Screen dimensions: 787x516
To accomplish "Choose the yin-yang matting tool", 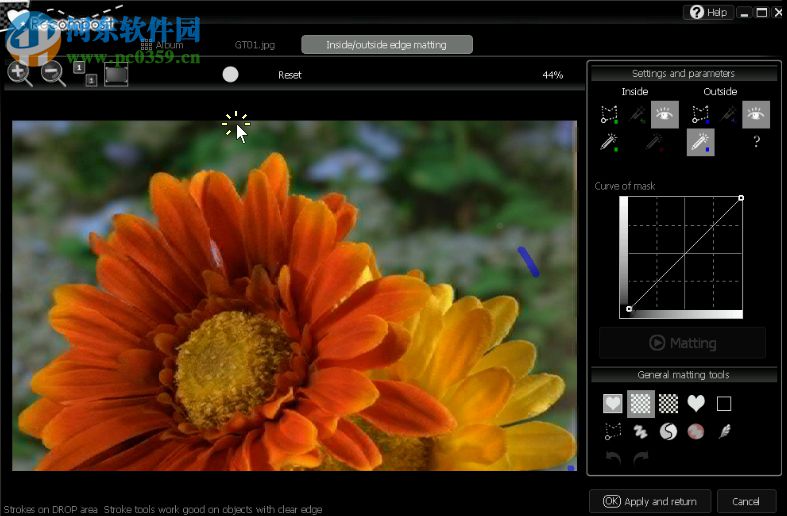I will tap(668, 431).
